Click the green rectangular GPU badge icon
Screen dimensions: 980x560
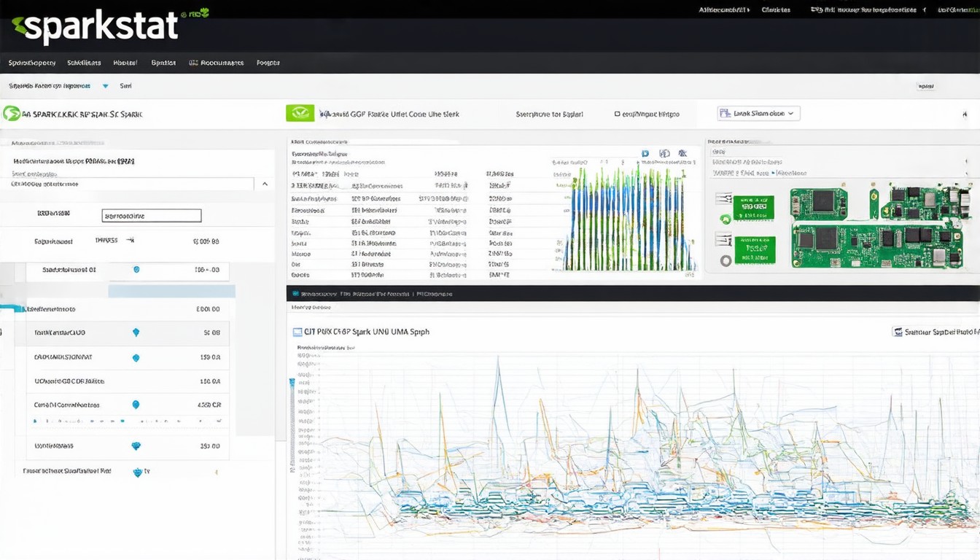pyautogui.click(x=300, y=113)
